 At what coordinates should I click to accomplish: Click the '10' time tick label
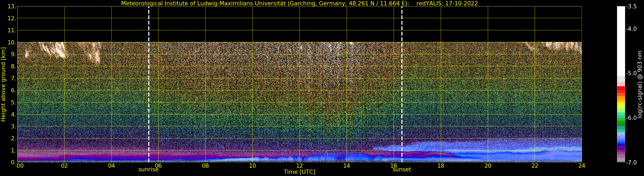(x=252, y=166)
